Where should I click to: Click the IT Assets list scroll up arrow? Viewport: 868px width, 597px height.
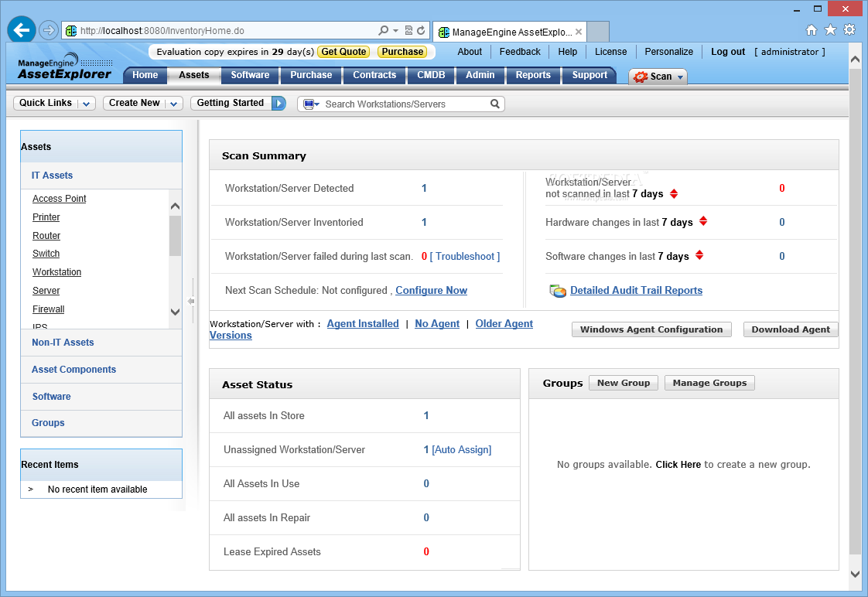tap(175, 206)
